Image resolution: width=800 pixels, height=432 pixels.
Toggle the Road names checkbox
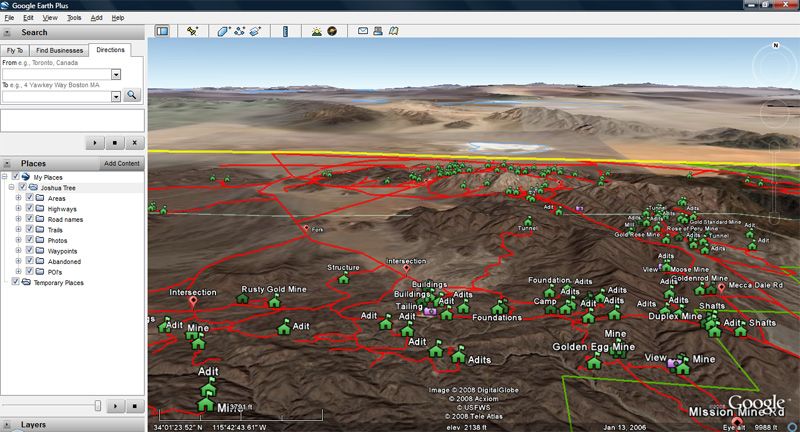click(30, 219)
